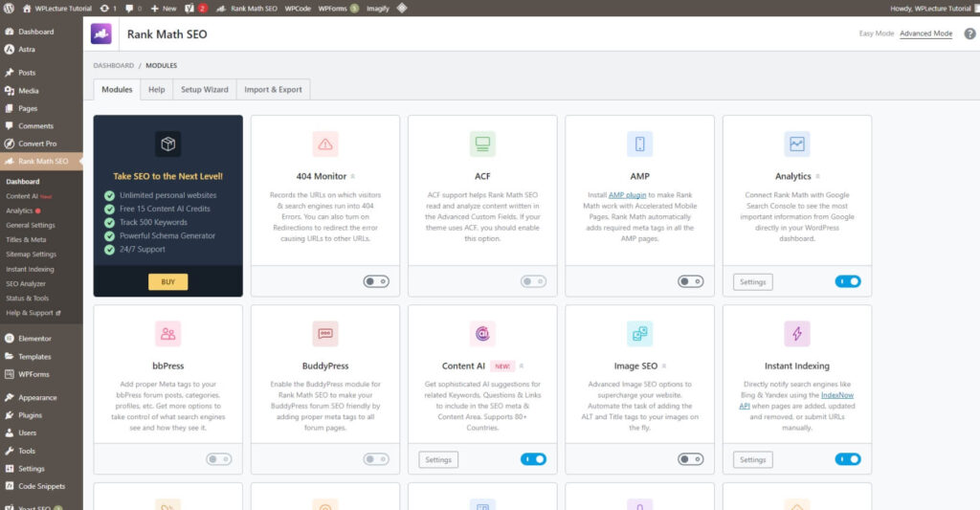This screenshot has height=510, width=980.
Task: Open Titles & Meta submenu item
Action: point(26,239)
